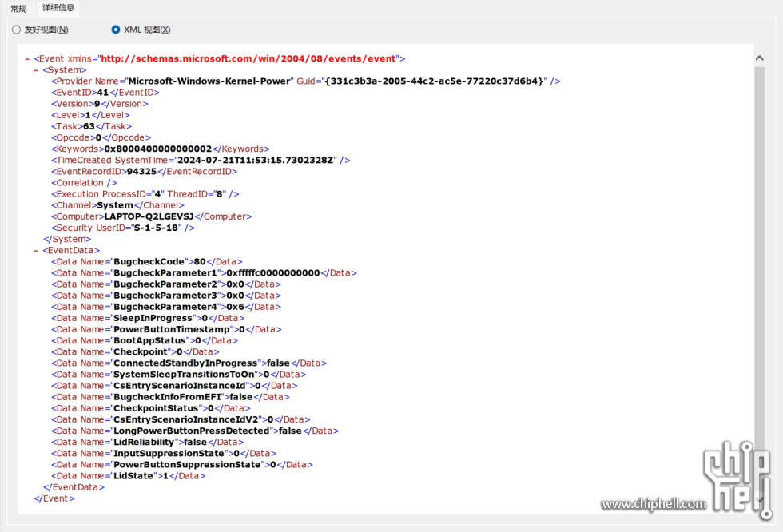This screenshot has width=783, height=532.
Task: Click the SystemSleepTransitionsToOn data line
Action: click(x=179, y=375)
